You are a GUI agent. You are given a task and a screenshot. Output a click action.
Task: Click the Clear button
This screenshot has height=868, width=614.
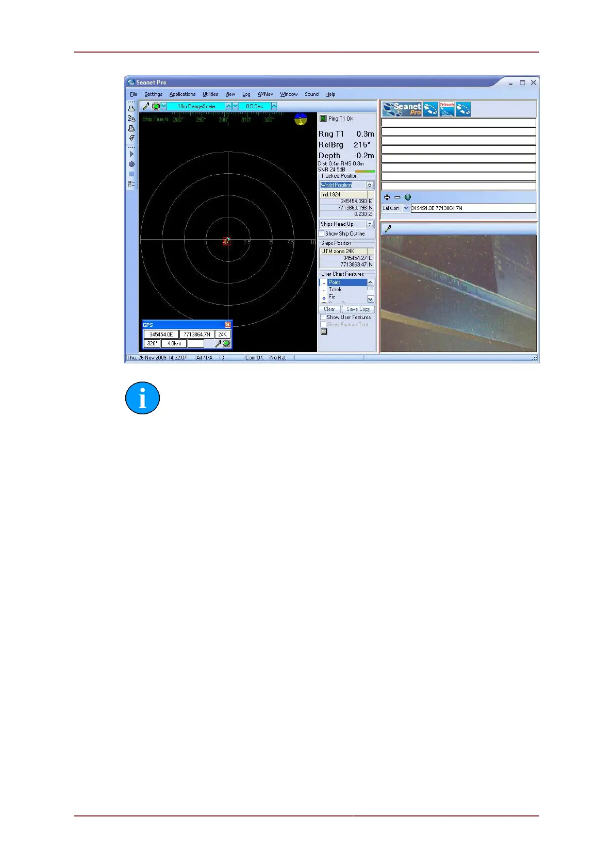(329, 309)
